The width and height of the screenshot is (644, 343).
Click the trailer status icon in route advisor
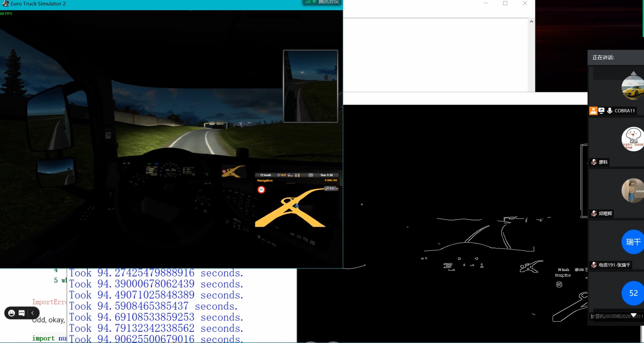tap(290, 175)
